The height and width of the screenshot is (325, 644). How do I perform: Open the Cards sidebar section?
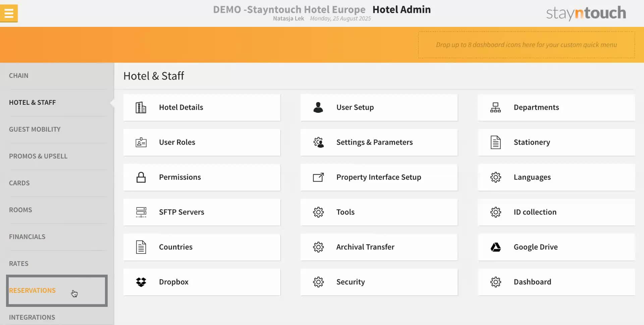click(x=19, y=183)
